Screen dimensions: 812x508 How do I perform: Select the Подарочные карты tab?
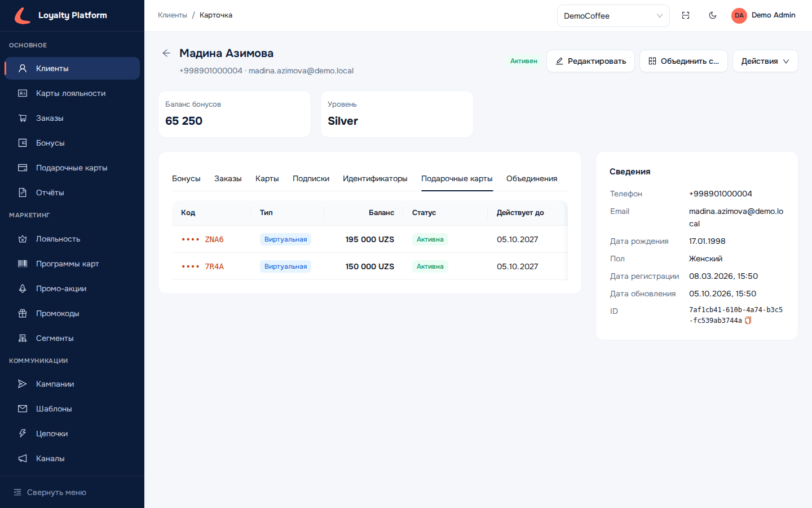pos(457,178)
